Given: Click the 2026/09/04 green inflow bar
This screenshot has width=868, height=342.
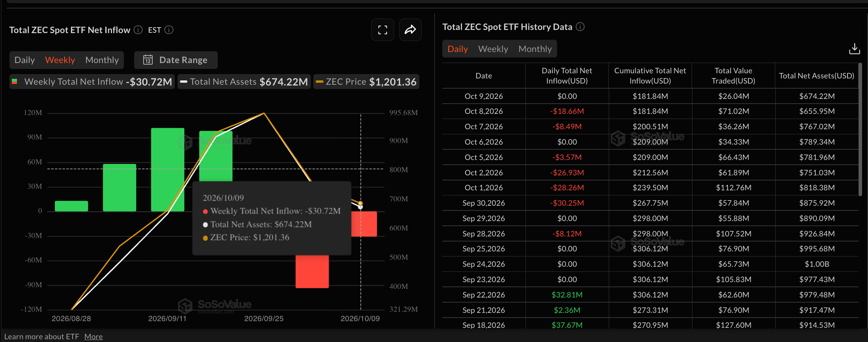Looking at the screenshot, I should [120, 188].
